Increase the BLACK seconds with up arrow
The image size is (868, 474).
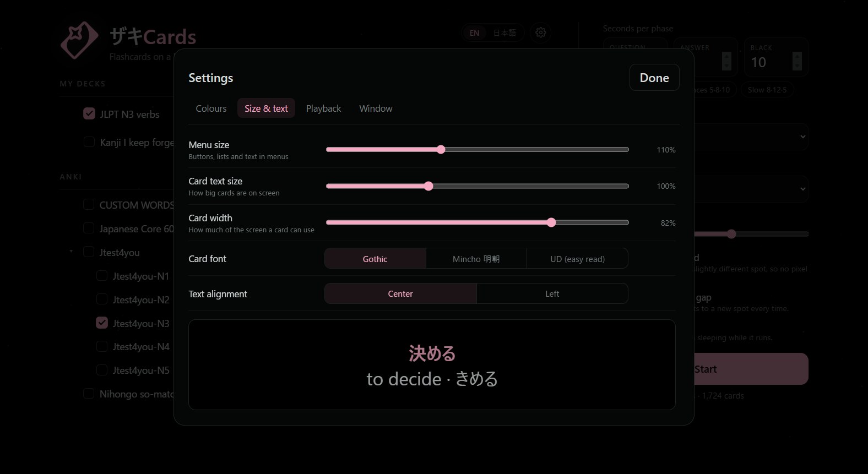pos(797,56)
